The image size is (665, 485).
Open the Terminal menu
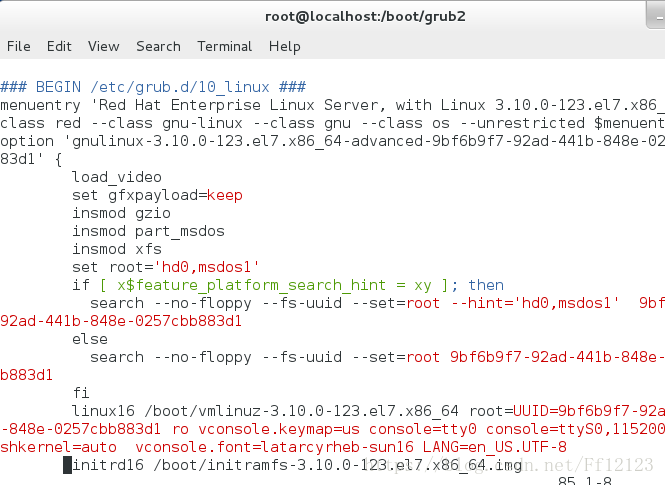[x=224, y=46]
